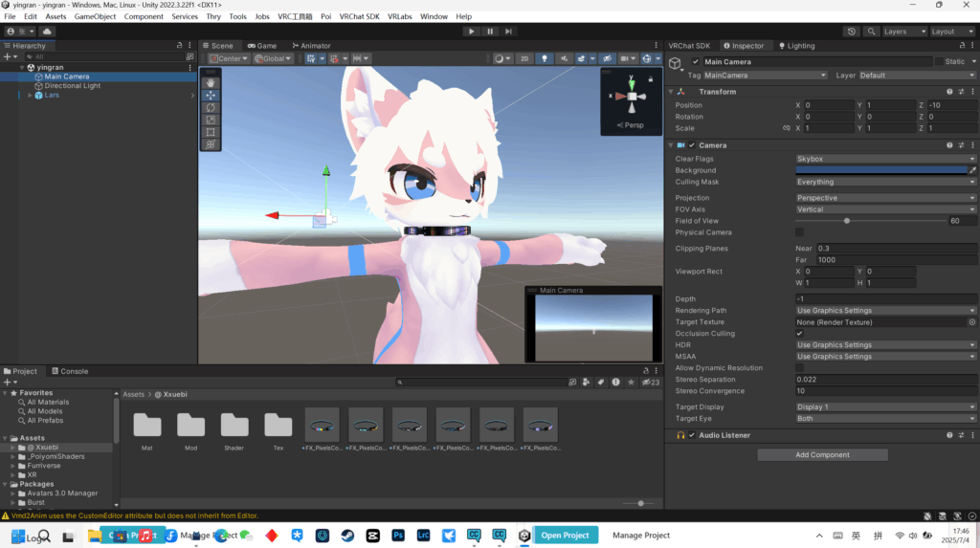Select the Rotate tool
The height and width of the screenshot is (548, 980).
211,107
